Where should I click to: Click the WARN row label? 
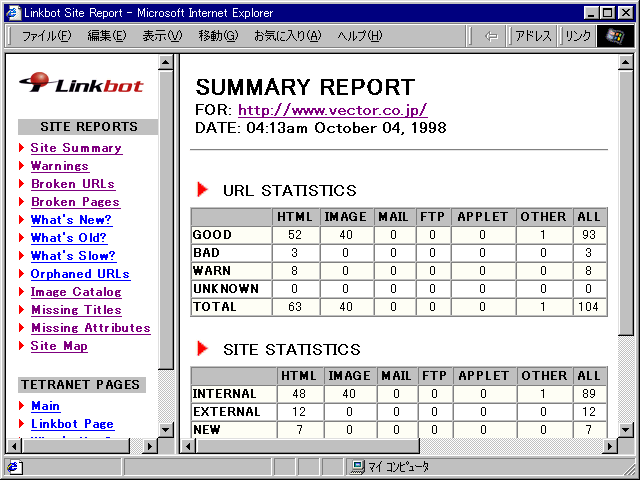tap(212, 271)
